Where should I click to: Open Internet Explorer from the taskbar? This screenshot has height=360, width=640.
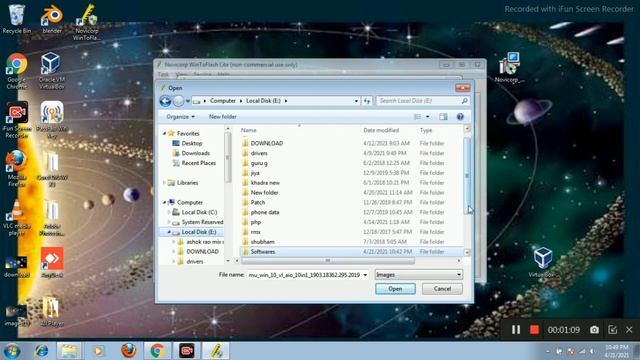click(41, 351)
